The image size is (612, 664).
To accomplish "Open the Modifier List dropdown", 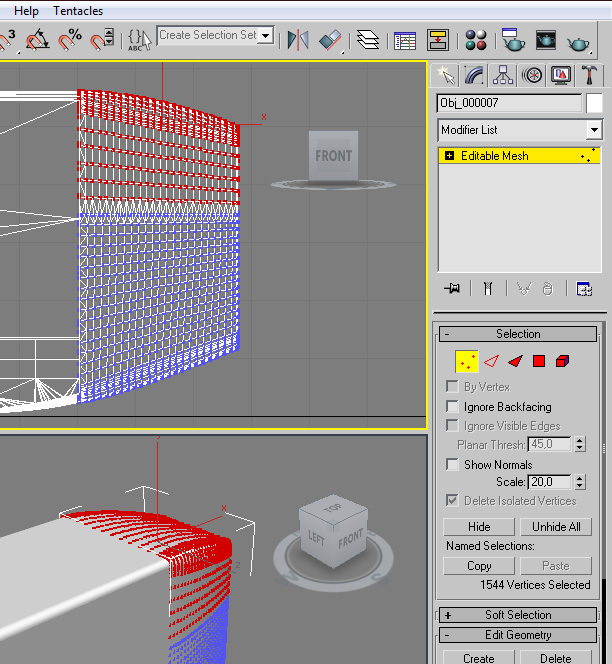I will click(x=594, y=130).
